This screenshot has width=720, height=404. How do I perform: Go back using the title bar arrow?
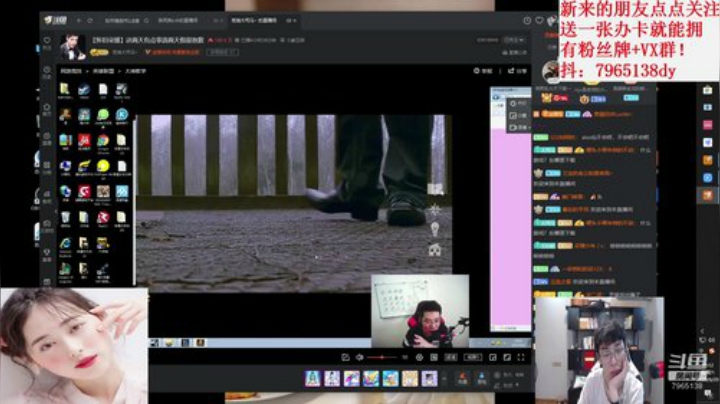(x=79, y=21)
